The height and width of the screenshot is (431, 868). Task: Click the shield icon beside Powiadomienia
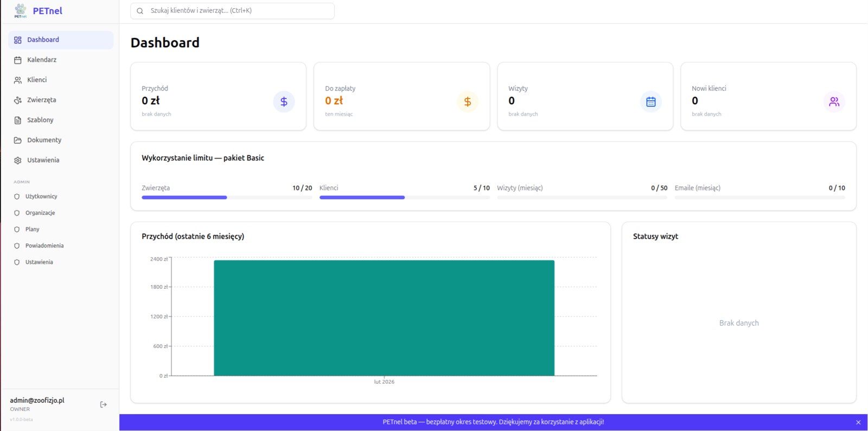pyautogui.click(x=17, y=246)
